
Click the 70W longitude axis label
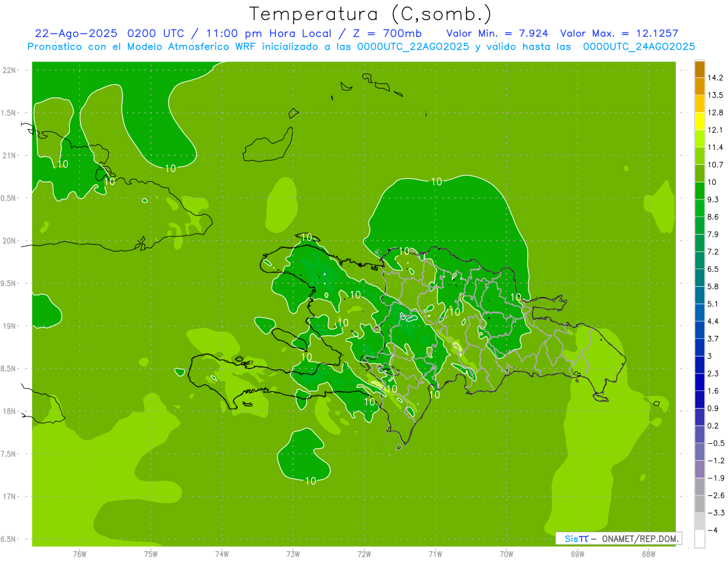tap(507, 554)
